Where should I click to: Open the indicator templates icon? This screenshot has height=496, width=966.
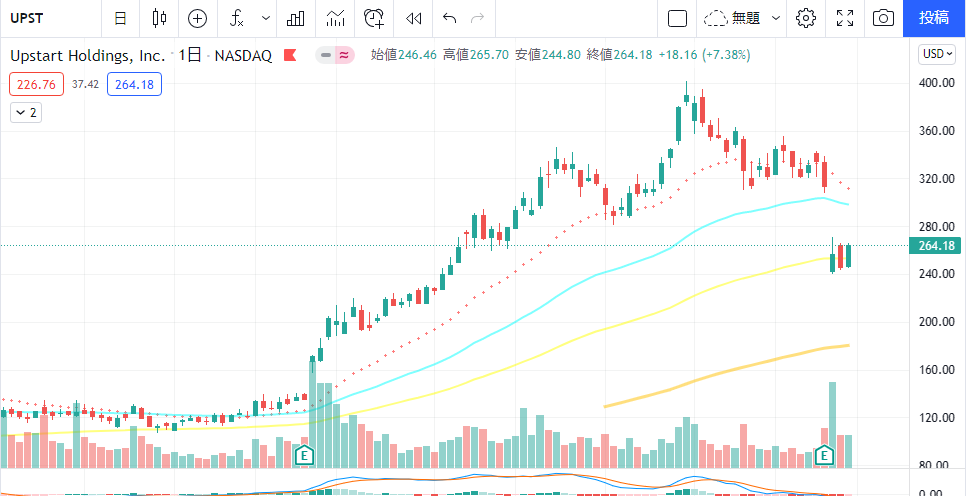point(336,18)
